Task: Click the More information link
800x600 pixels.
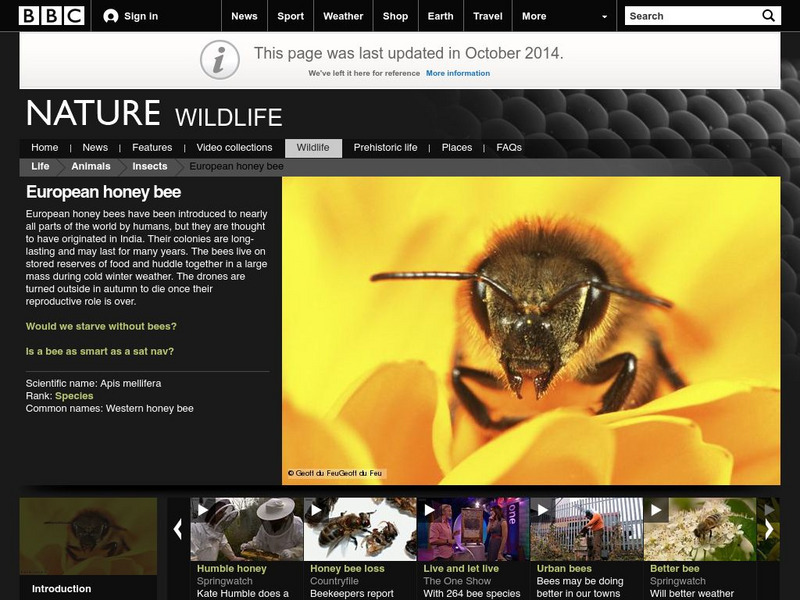Action: pyautogui.click(x=456, y=72)
